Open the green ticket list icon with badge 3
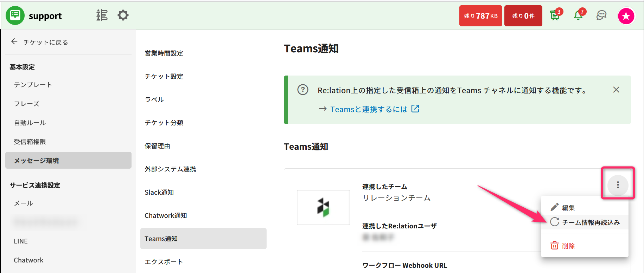The width and height of the screenshot is (644, 273). [555, 15]
